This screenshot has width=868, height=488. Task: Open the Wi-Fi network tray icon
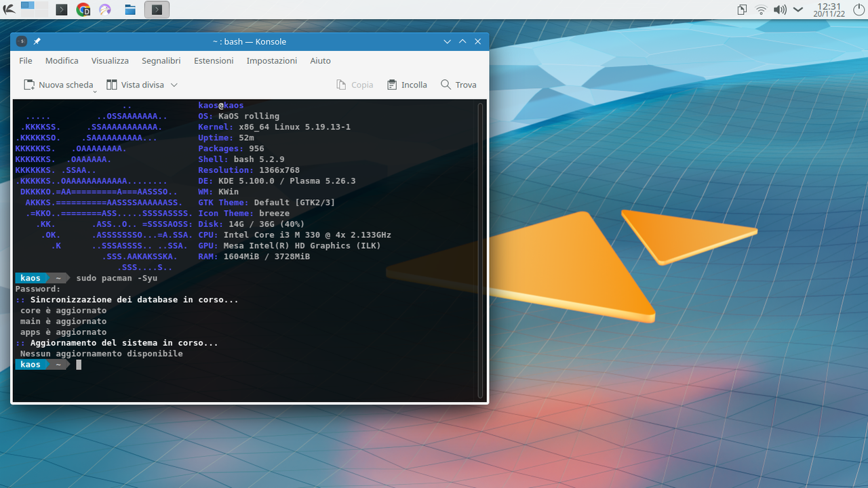coord(761,9)
